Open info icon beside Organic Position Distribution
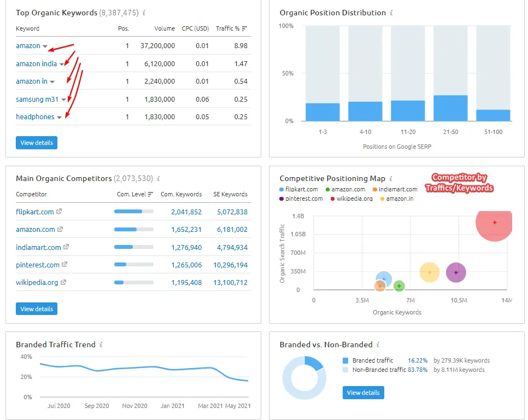Screen dimensions: 528x420 tap(391, 13)
